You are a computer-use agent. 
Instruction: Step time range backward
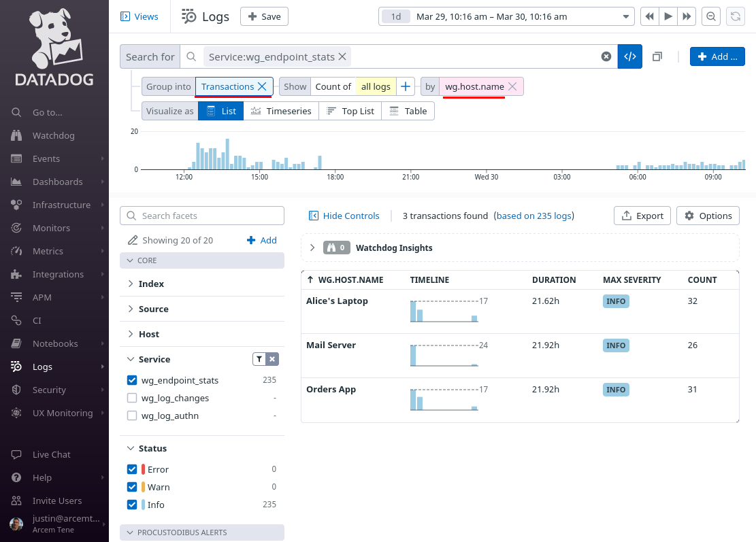649,16
